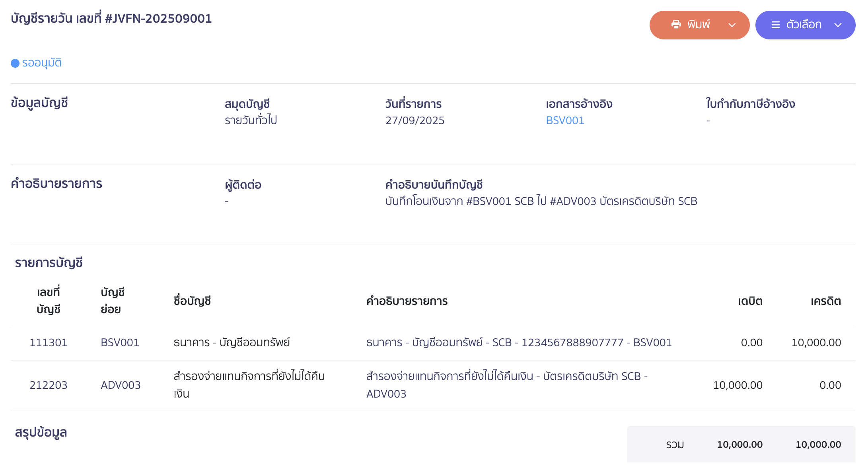
Task: Click description with 1234567888907777
Action: [x=519, y=343]
